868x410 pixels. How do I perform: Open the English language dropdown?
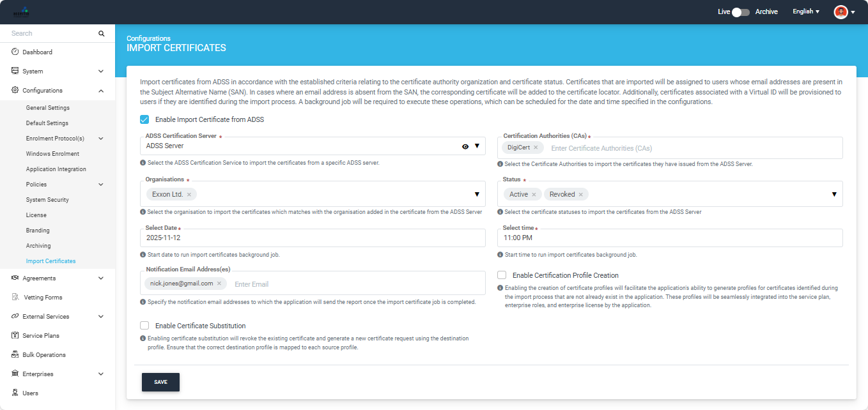pyautogui.click(x=805, y=11)
